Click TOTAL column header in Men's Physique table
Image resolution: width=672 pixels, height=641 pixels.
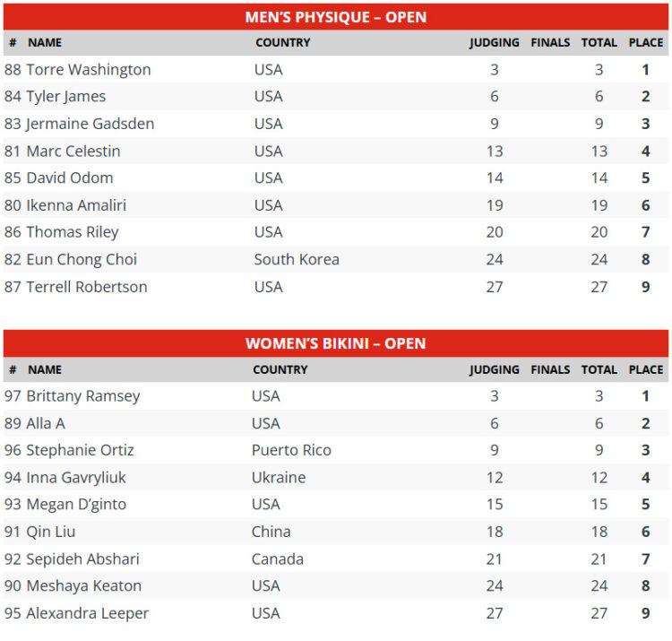click(x=599, y=42)
